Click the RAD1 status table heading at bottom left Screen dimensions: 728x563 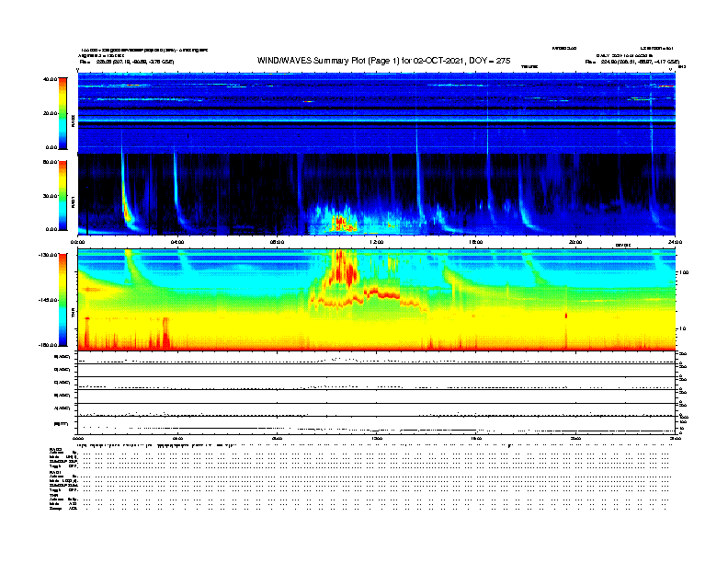tap(56, 472)
